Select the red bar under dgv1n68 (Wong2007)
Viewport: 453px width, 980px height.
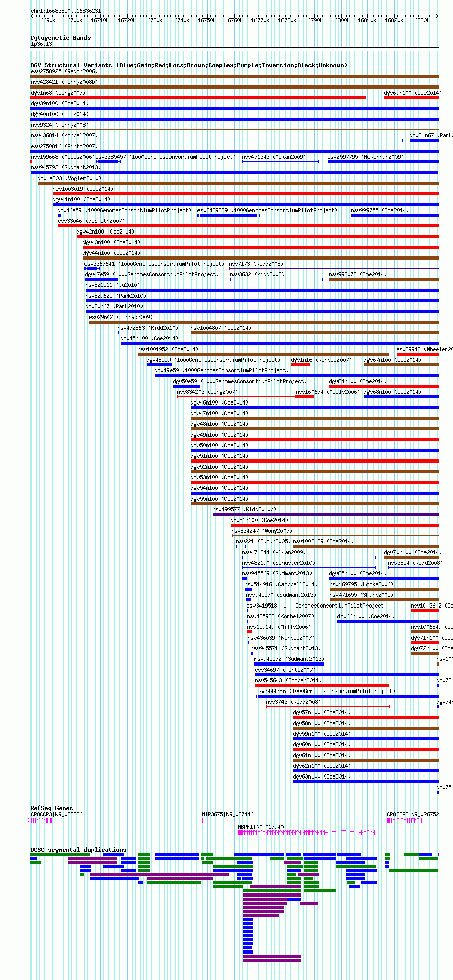(x=199, y=98)
